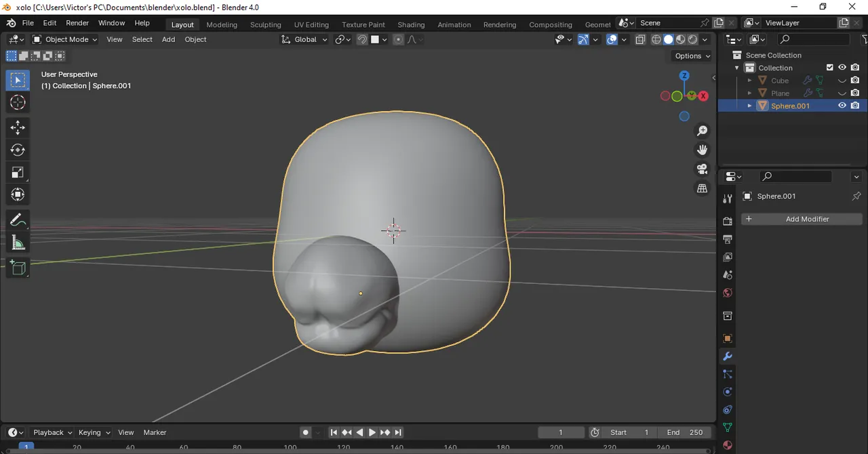Image resolution: width=868 pixels, height=454 pixels.
Task: Toggle proportional editing in header
Action: [x=398, y=39]
